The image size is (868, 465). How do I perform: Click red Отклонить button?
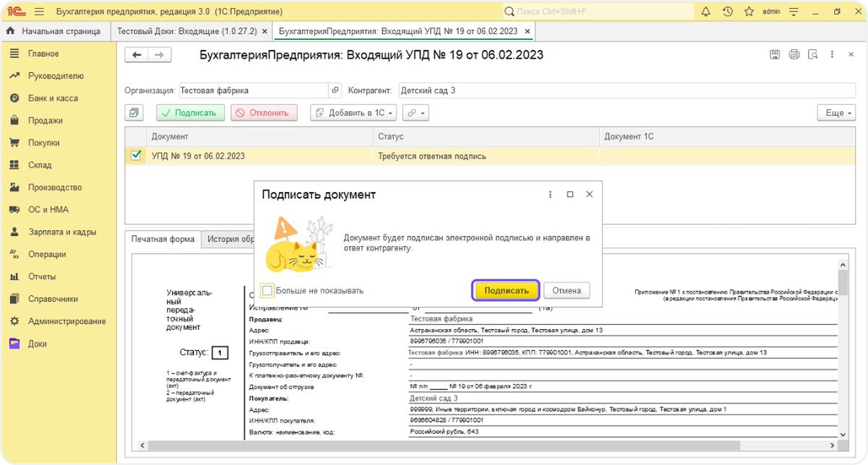point(264,112)
